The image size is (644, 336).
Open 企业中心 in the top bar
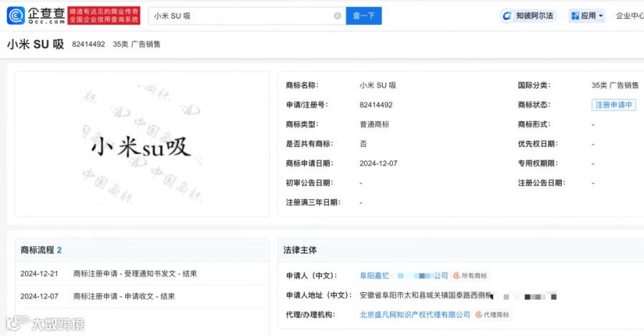click(630, 16)
